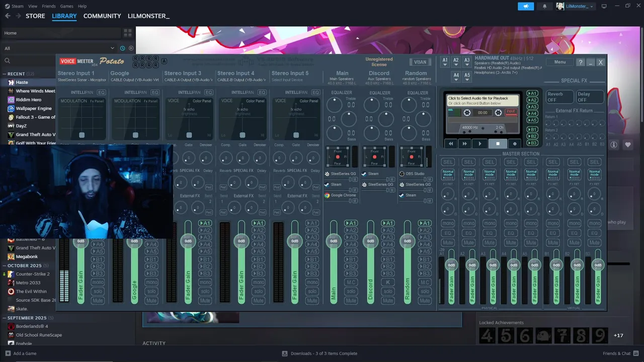Toggle K karaoke on the Discord strip
This screenshot has height=362, width=644.
[388, 283]
